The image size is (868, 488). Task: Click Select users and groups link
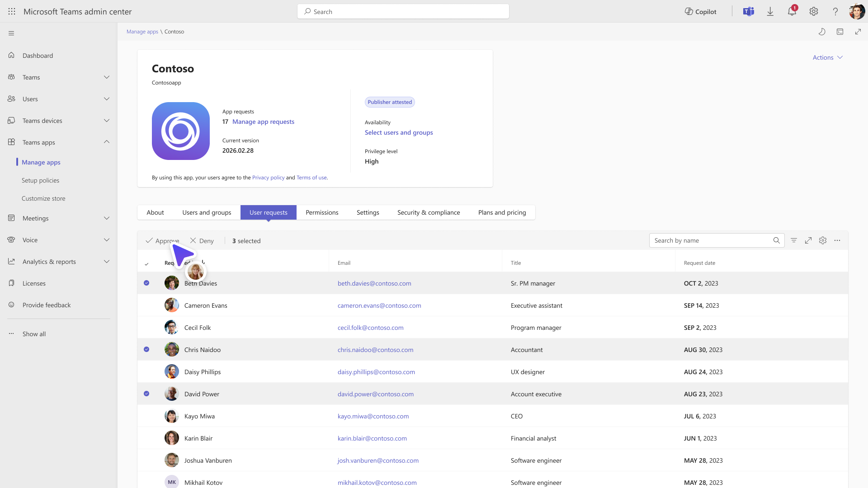tap(399, 132)
